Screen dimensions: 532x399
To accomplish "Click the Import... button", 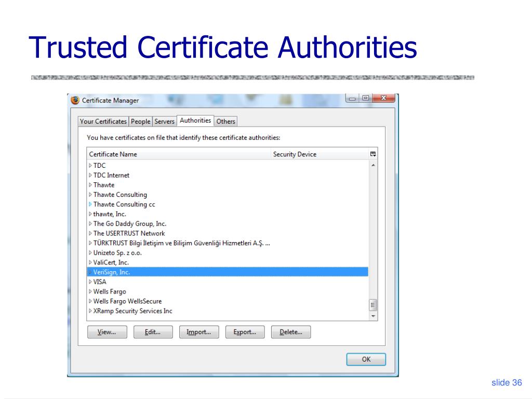I will click(x=199, y=332).
